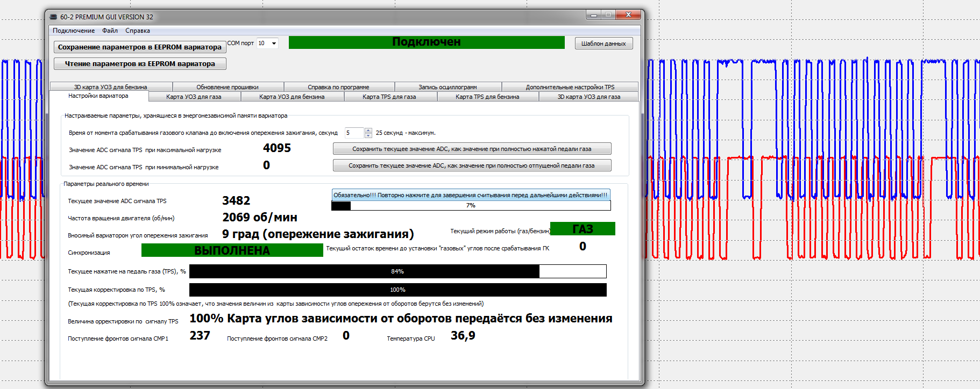Click the current TPS ADC value 3482

pyautogui.click(x=236, y=200)
